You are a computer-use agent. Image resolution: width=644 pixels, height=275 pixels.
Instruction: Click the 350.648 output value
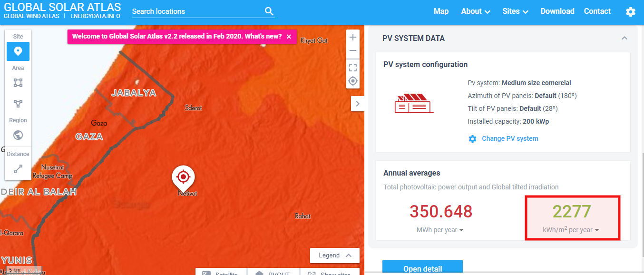441,212
